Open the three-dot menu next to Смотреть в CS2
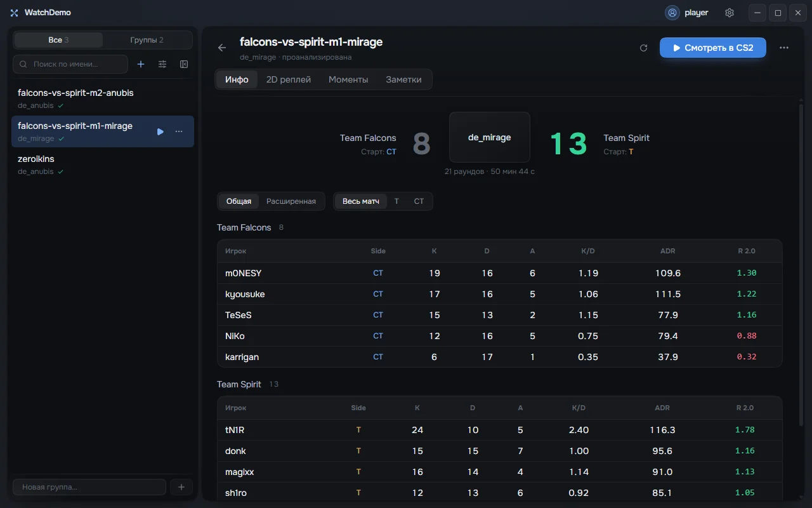Image resolution: width=812 pixels, height=508 pixels. pos(784,48)
